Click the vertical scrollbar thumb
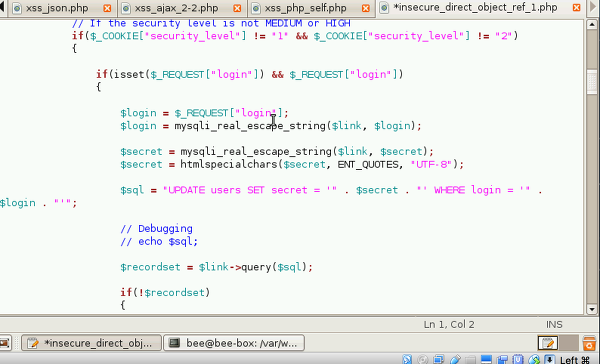The height and width of the screenshot is (364, 600). pyautogui.click(x=592, y=82)
